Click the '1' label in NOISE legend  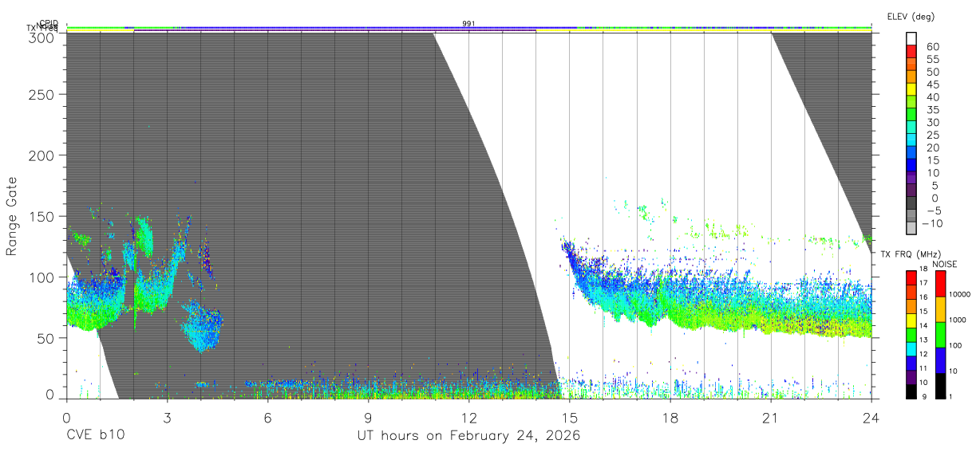point(950,396)
